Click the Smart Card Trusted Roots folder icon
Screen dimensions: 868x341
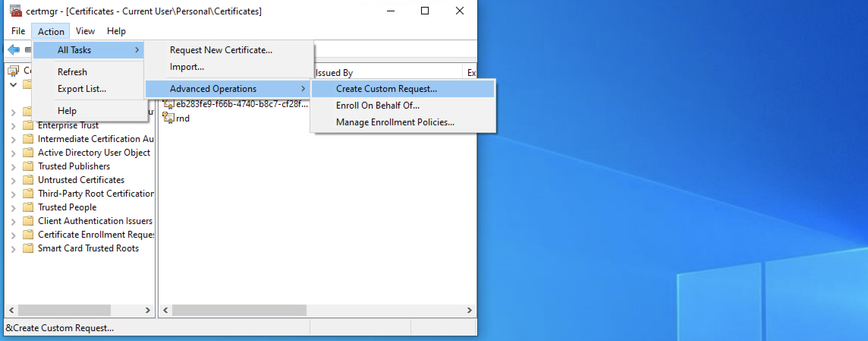[28, 248]
